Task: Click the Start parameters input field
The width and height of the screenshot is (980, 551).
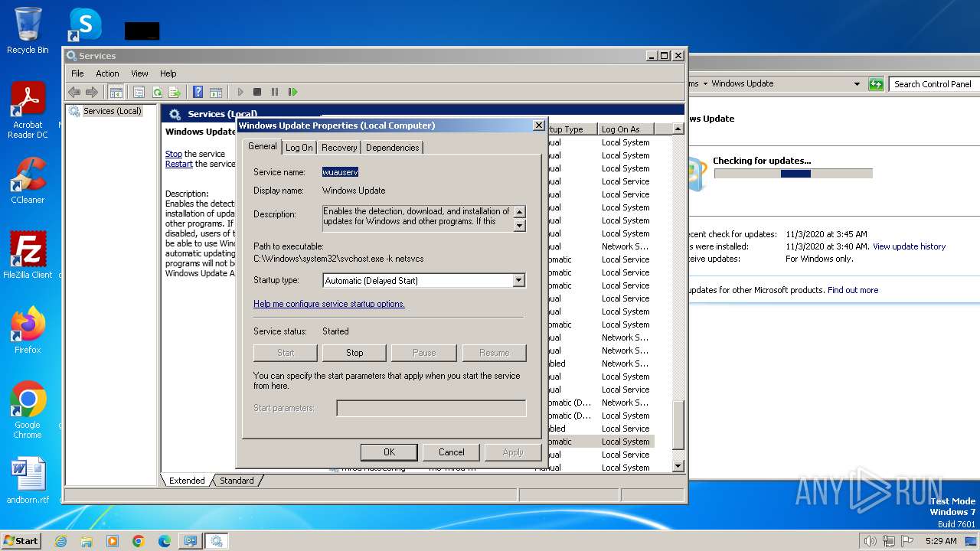Action: (432, 408)
